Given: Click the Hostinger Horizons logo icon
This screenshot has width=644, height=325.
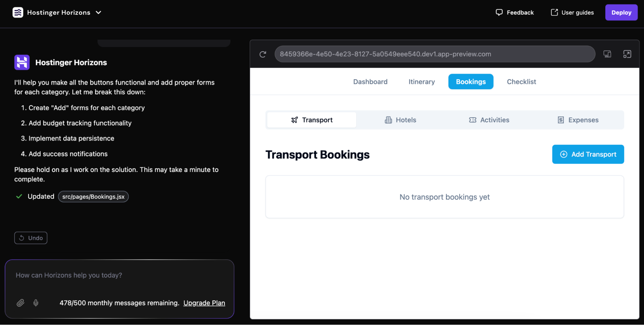Looking at the screenshot, I should [x=18, y=12].
